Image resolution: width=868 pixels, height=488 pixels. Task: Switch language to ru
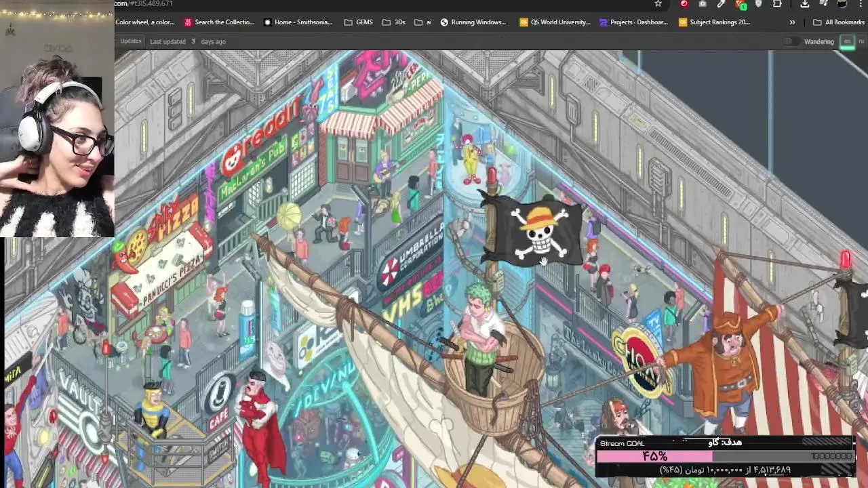click(x=861, y=41)
